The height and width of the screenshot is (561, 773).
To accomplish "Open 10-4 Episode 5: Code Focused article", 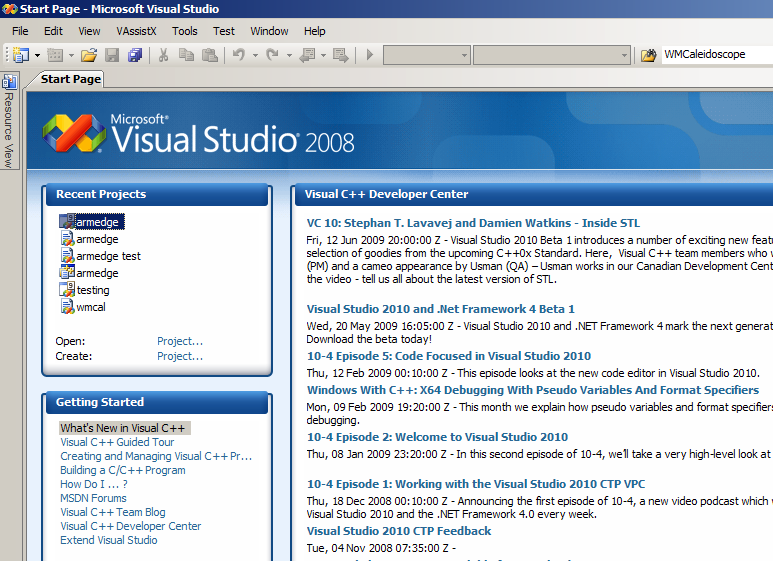I will [x=449, y=356].
